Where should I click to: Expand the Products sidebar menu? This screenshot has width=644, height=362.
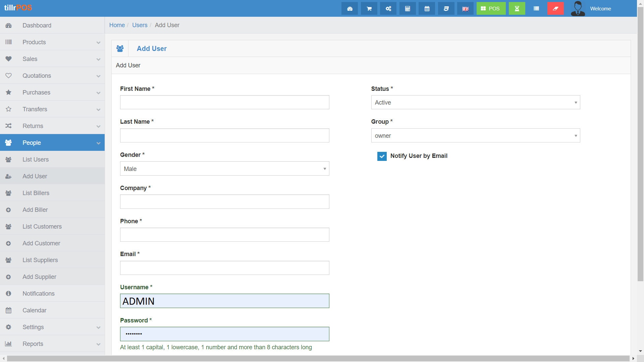coord(52,42)
